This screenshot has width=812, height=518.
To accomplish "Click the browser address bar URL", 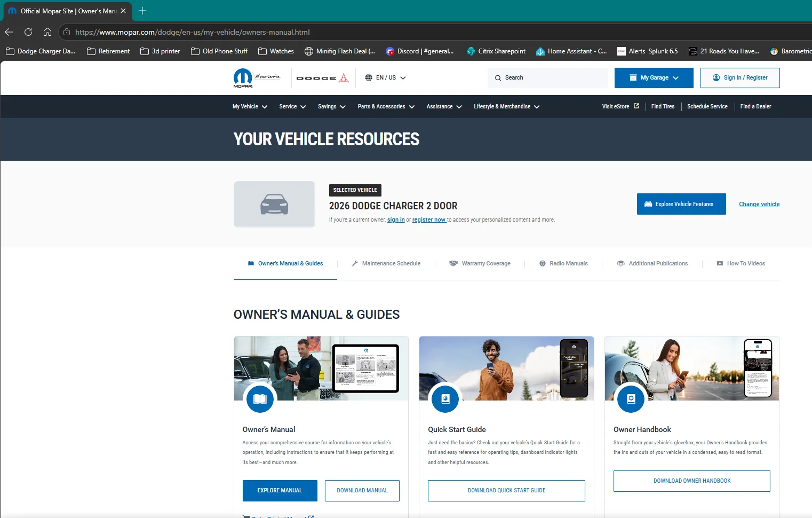I will pos(193,32).
